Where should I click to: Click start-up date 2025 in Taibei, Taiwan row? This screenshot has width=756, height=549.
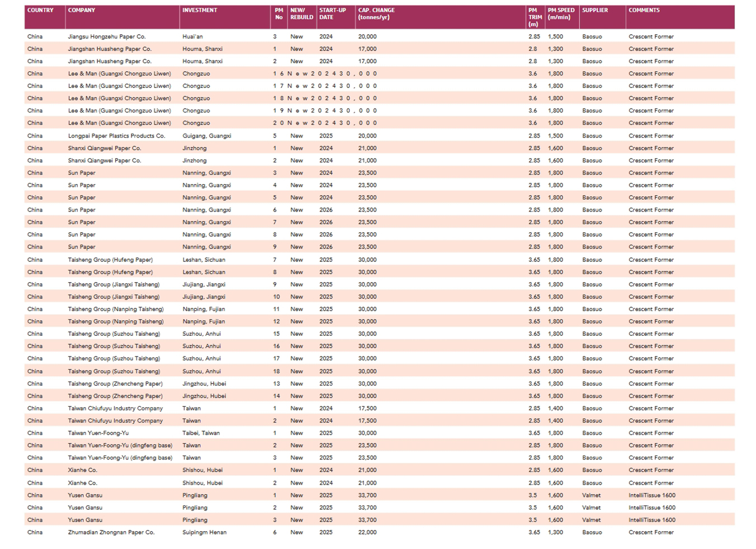[x=326, y=433]
